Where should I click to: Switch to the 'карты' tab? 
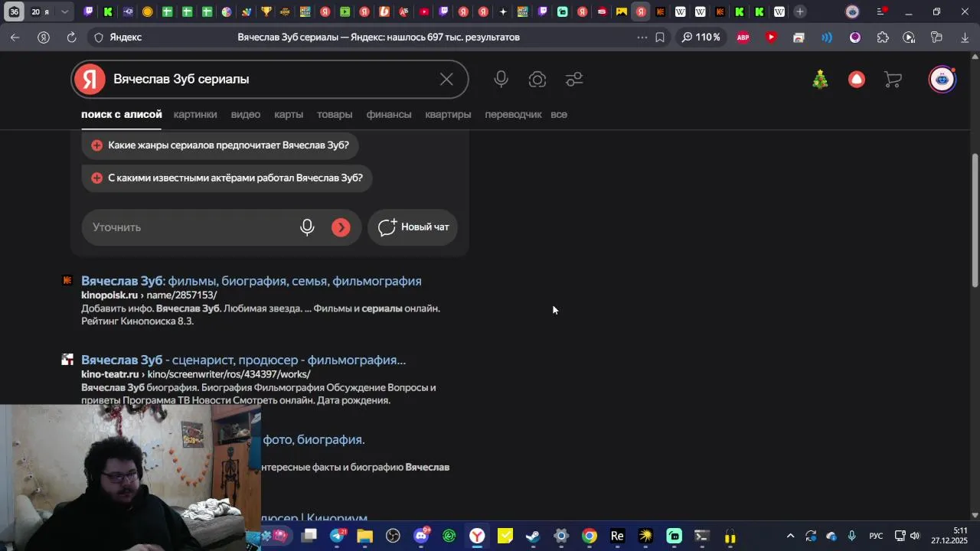[x=289, y=114]
